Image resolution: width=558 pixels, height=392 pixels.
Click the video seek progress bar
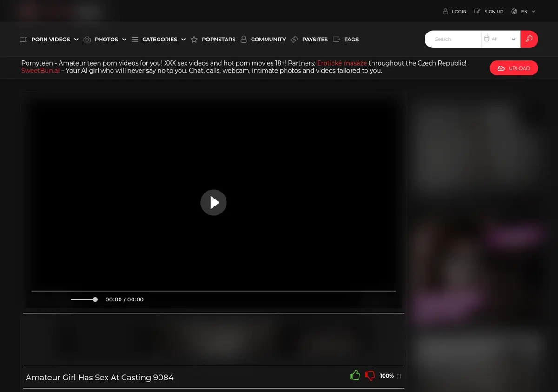213,291
